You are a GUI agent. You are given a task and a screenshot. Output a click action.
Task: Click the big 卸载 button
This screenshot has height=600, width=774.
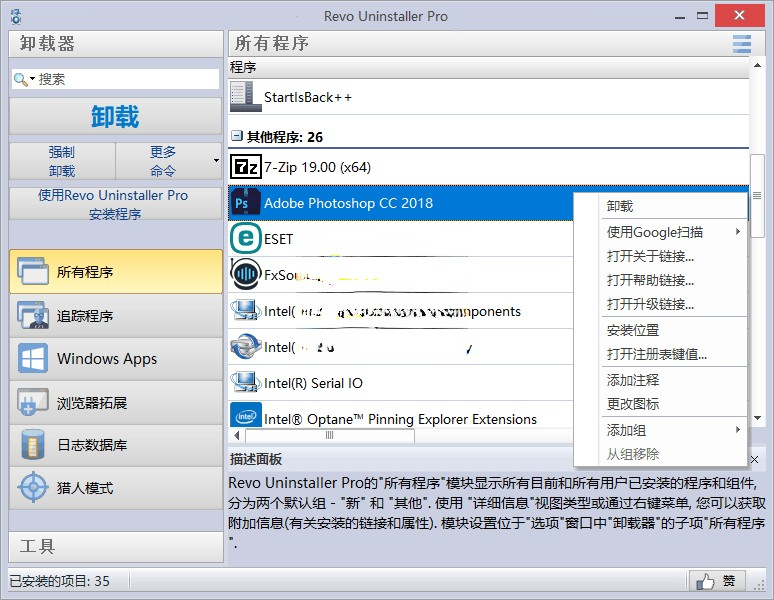tap(116, 116)
